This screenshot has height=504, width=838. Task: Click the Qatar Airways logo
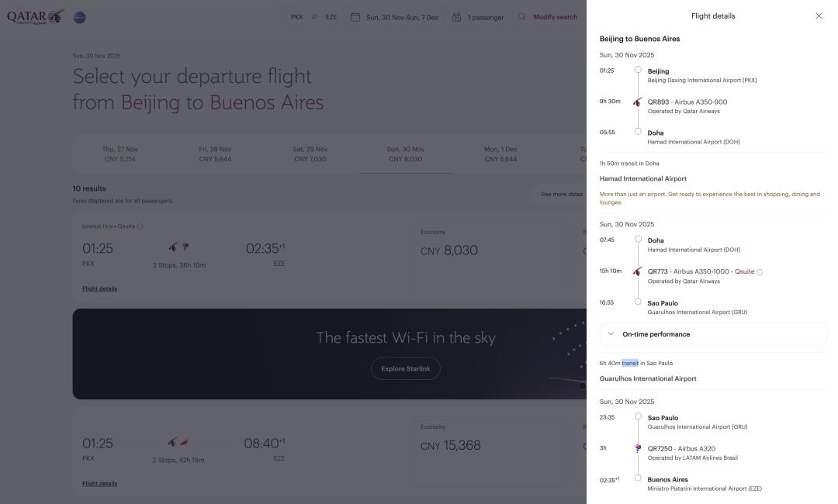36,17
